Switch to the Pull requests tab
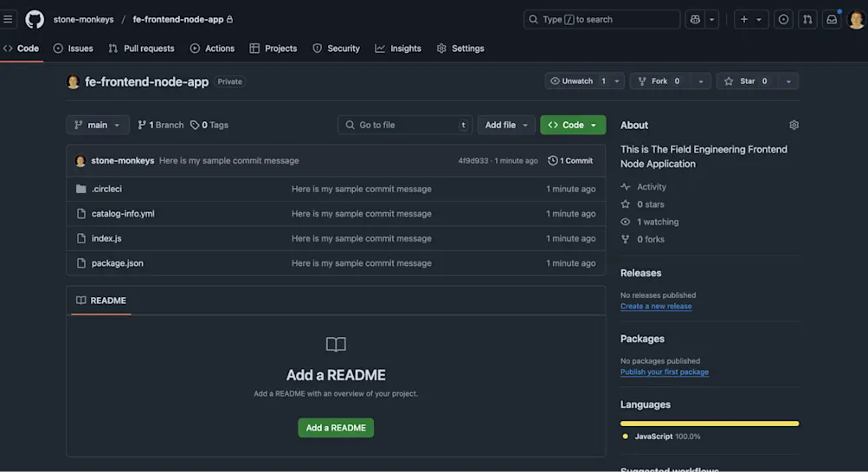 tap(141, 48)
